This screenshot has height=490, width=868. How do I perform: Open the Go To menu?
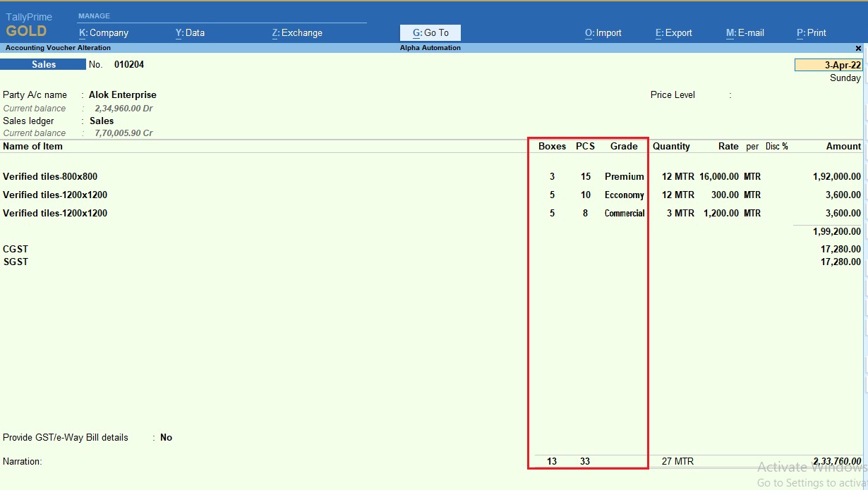(430, 32)
